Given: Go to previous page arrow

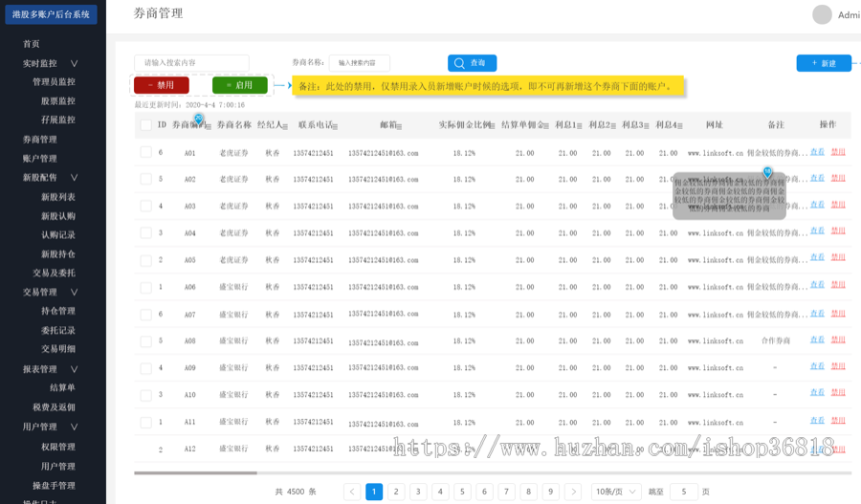Looking at the screenshot, I should tap(352, 492).
